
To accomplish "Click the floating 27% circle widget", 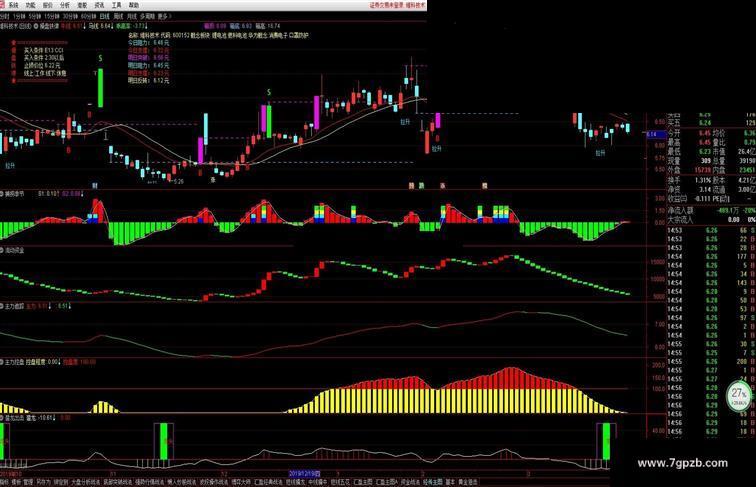I will tap(739, 396).
